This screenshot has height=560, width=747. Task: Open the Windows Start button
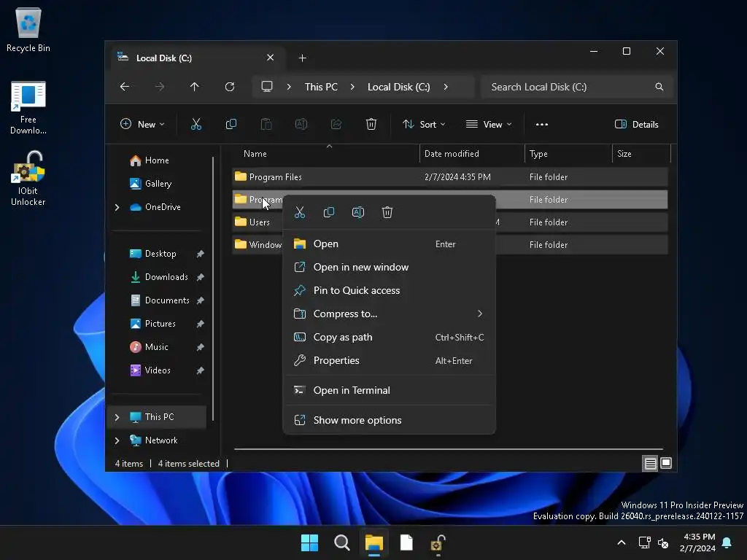click(309, 542)
